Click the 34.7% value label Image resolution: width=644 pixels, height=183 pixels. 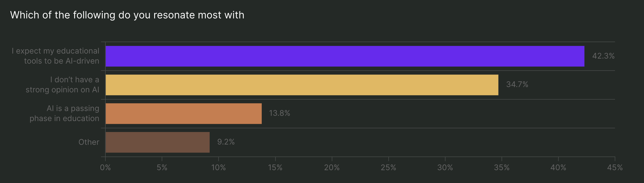click(517, 85)
